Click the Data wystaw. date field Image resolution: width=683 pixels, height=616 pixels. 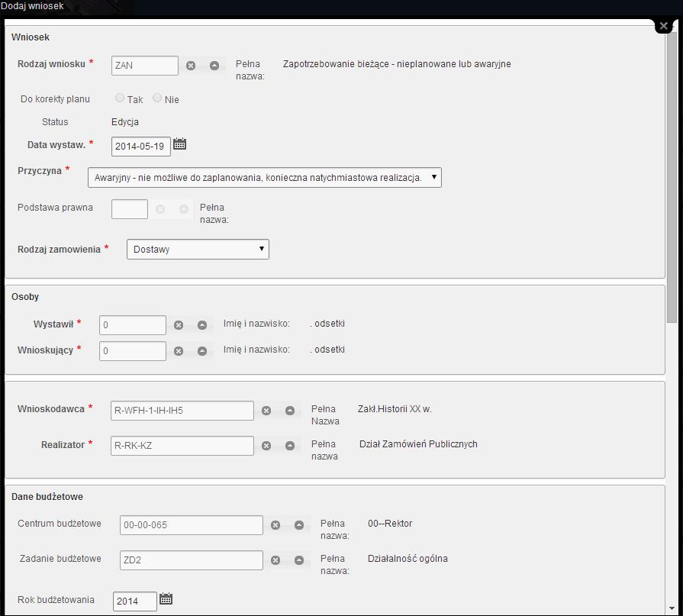click(x=140, y=147)
